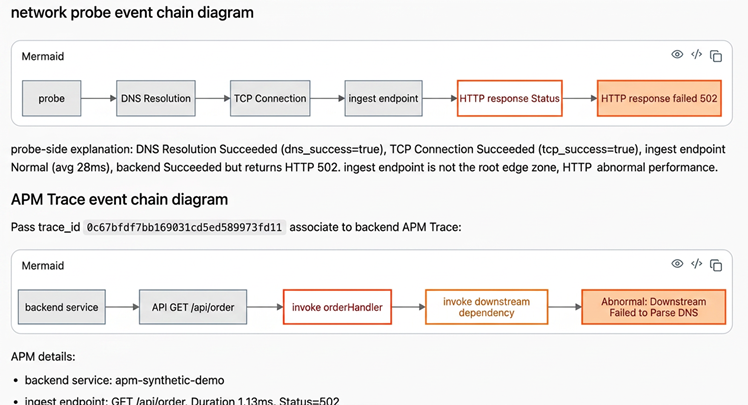Select the HTTP response Status node
Viewport: 748px width, 405px height.
(509, 98)
